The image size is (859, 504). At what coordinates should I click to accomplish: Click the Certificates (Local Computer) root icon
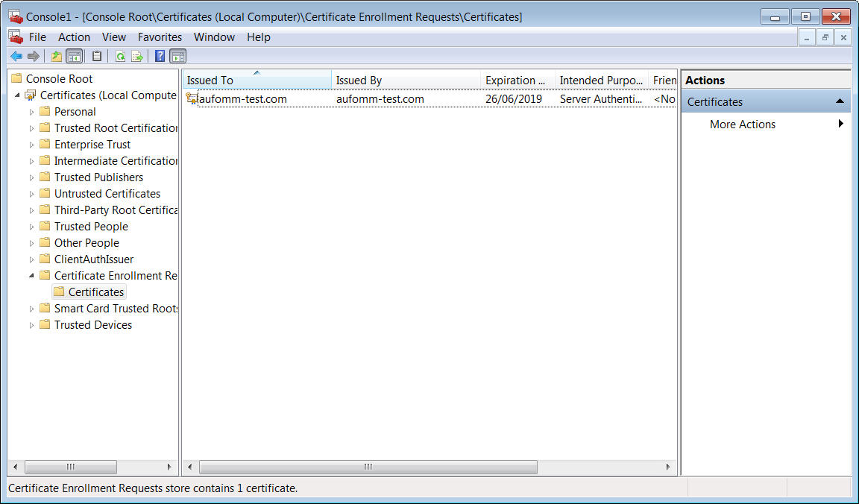[31, 95]
